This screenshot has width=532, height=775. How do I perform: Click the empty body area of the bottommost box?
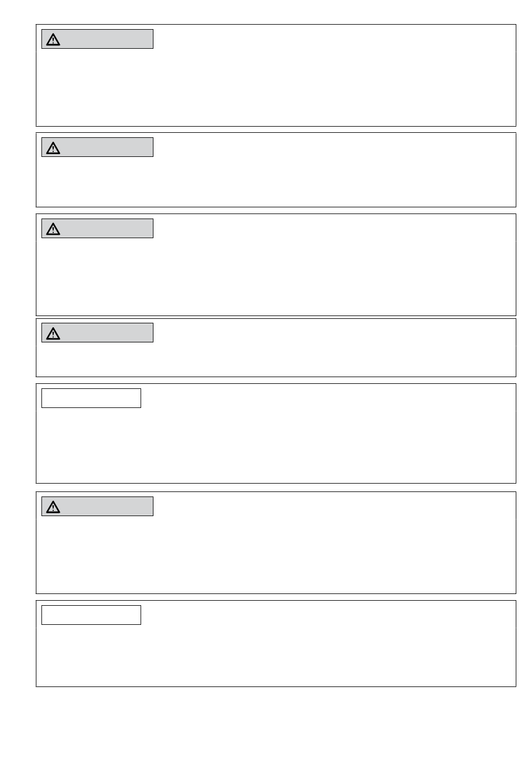coord(276,655)
